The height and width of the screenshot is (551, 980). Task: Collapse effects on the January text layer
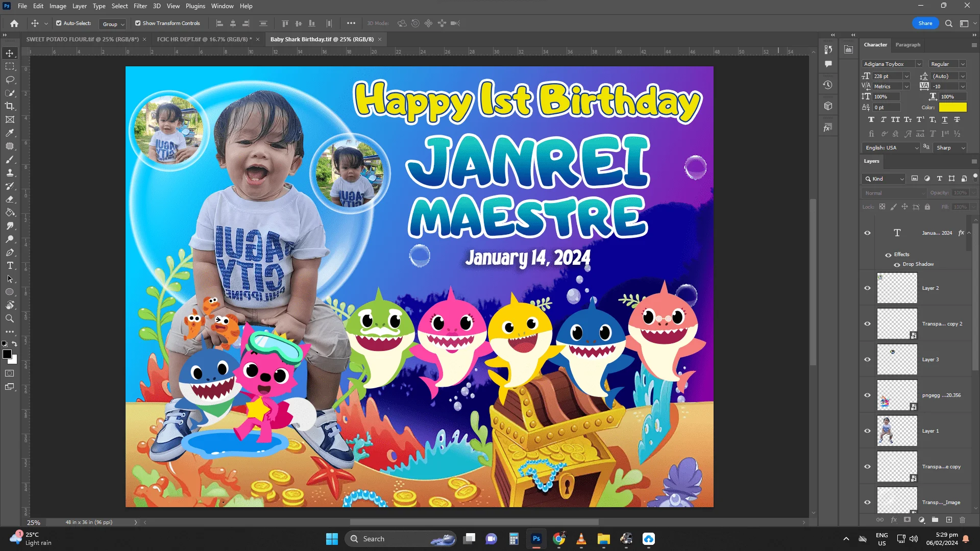pyautogui.click(x=969, y=233)
